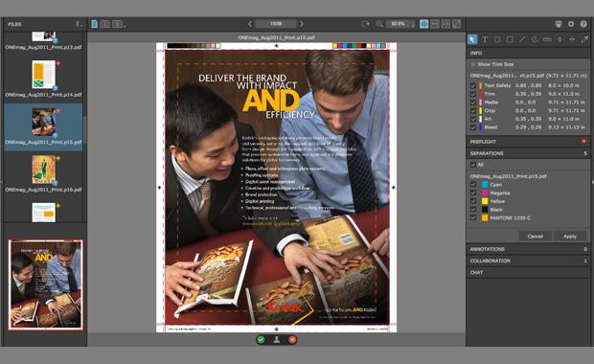Collapse the INFO panel header
This screenshot has height=364, width=594.
point(528,53)
